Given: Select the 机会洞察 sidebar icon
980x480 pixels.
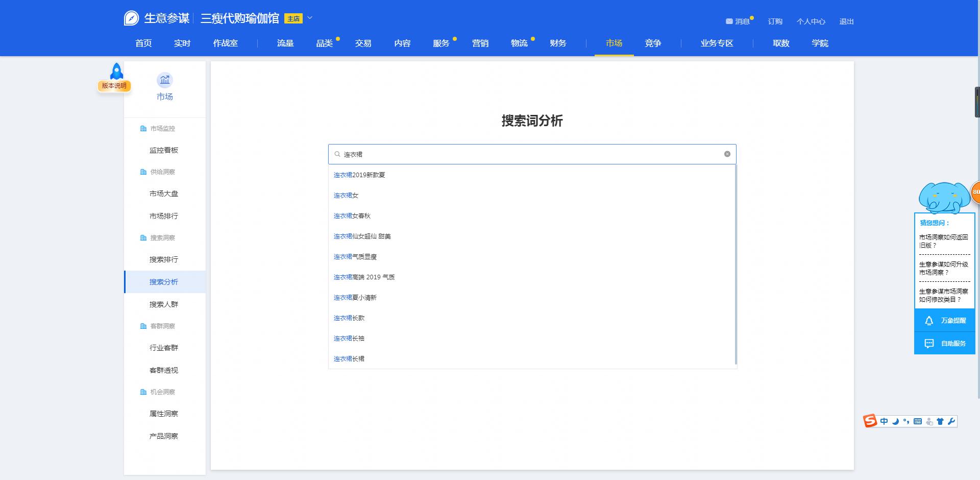Looking at the screenshot, I should [x=143, y=392].
